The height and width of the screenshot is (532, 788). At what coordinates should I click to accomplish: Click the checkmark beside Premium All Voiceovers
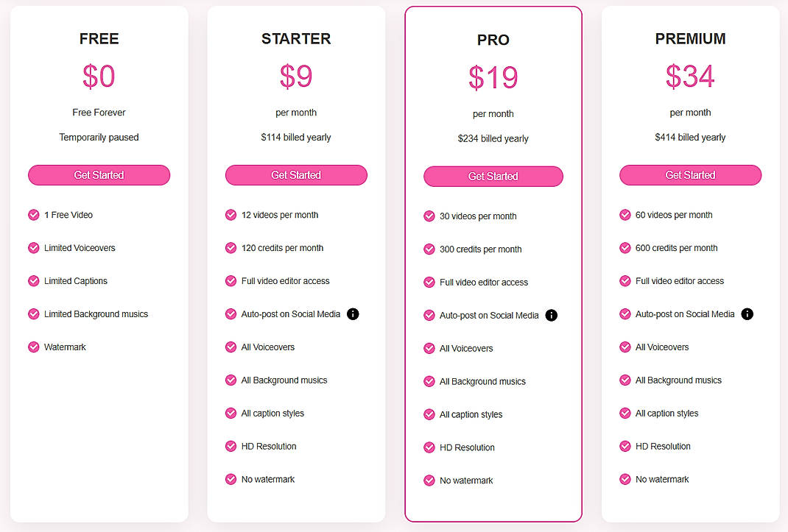pos(626,347)
